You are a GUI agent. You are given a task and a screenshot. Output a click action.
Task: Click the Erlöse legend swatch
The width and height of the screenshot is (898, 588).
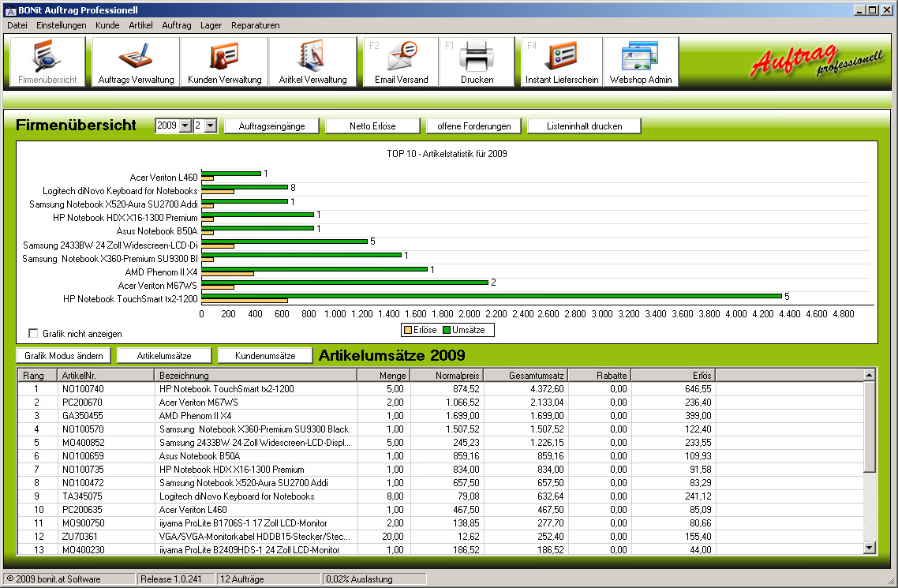408,330
